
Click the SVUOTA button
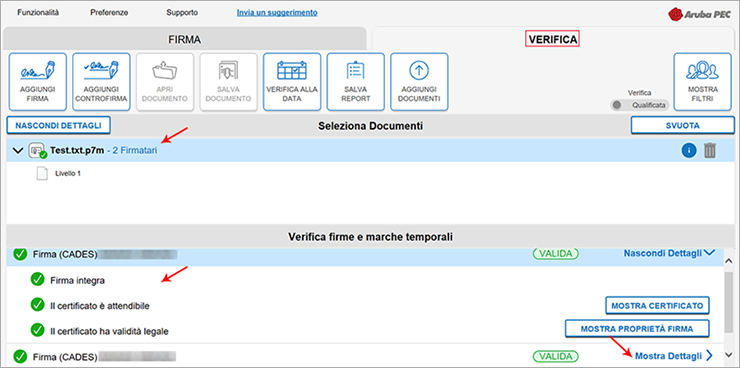pyautogui.click(x=682, y=126)
